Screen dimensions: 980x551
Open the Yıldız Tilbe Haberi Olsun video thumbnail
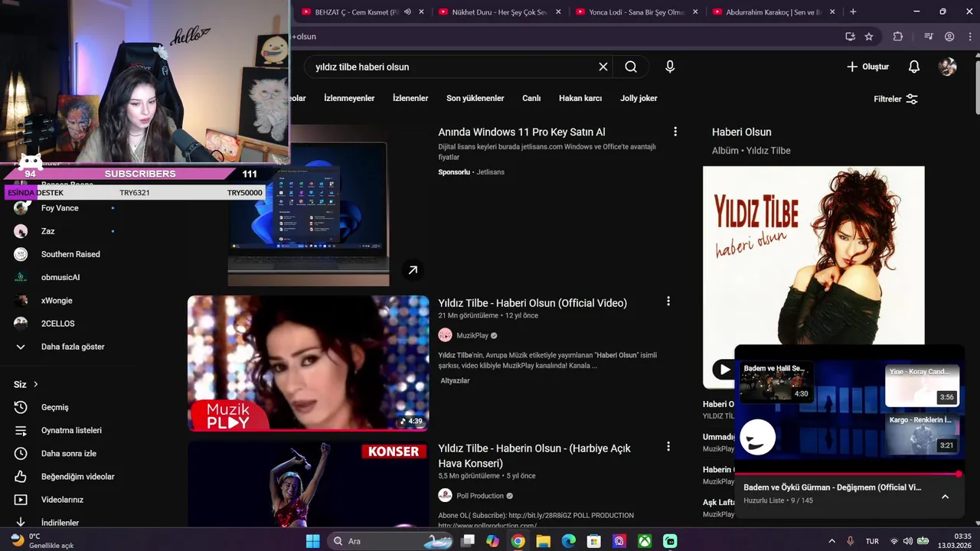(x=308, y=363)
